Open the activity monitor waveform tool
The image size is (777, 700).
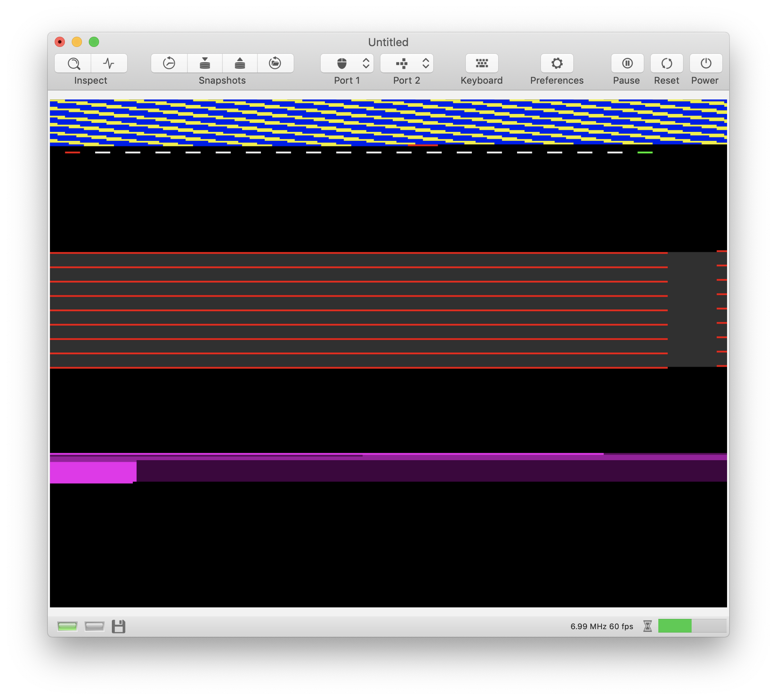click(x=109, y=63)
